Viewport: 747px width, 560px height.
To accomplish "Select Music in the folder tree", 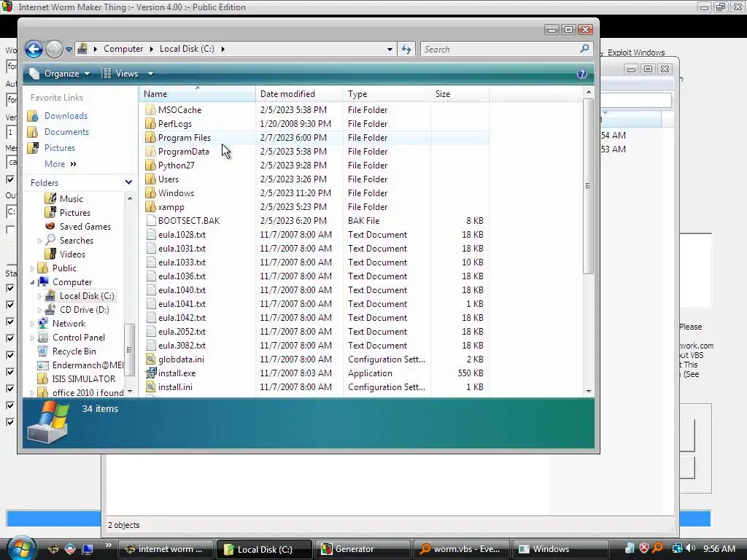I will click(71, 198).
